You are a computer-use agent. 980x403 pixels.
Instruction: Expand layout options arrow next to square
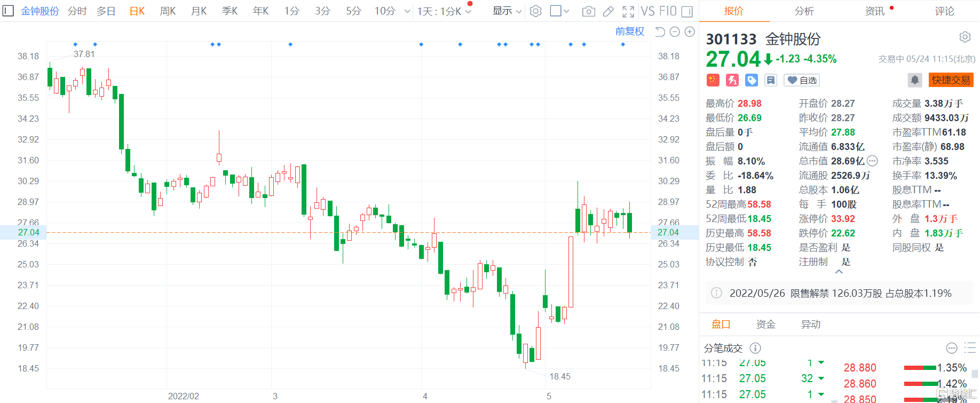click(x=566, y=11)
